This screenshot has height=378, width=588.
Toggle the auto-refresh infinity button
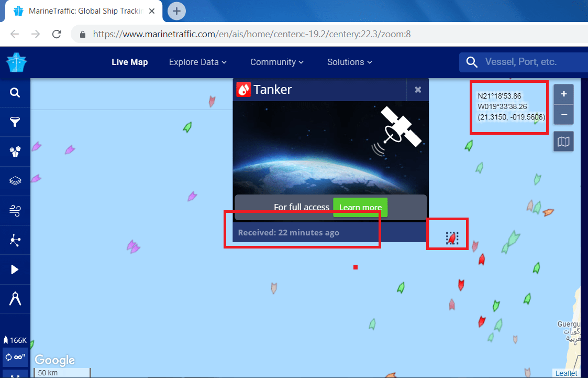tap(15, 357)
